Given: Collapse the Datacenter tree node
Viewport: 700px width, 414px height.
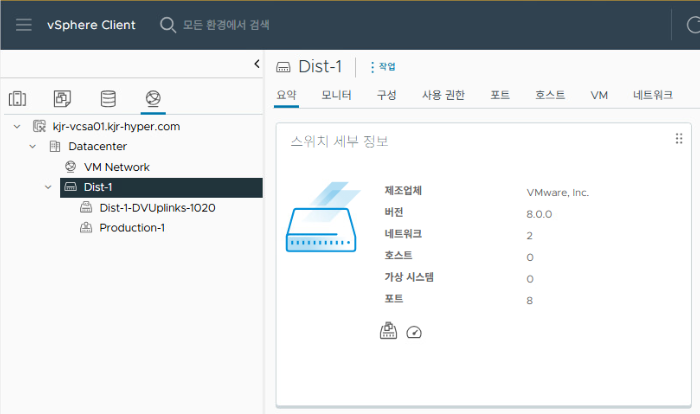Looking at the screenshot, I should 33,146.
